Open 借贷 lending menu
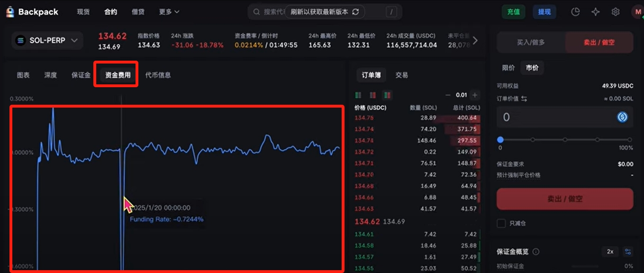 point(138,12)
